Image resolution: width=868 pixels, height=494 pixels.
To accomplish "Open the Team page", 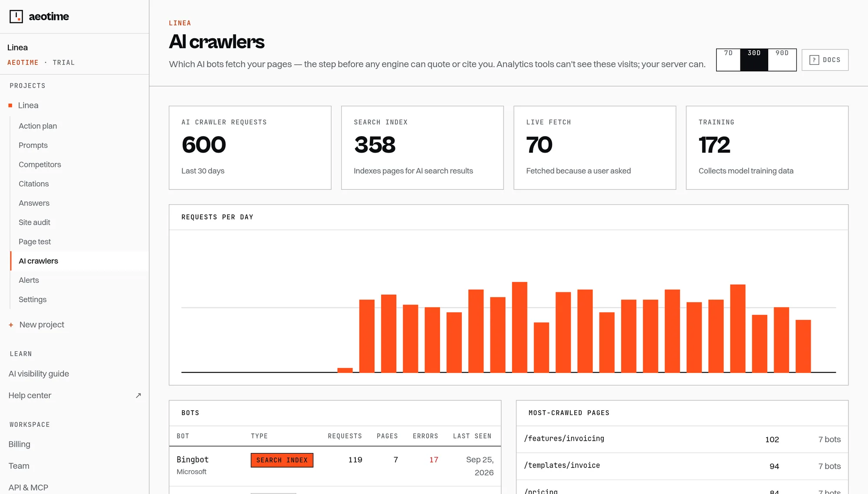I will [x=19, y=466].
